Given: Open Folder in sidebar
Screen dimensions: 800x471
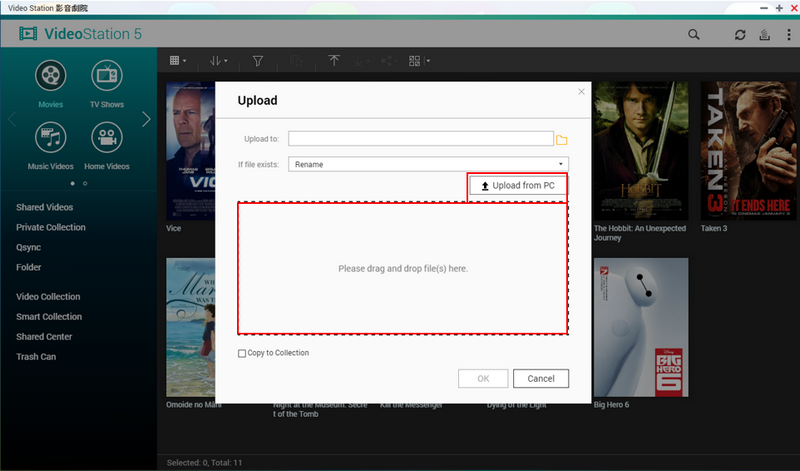Looking at the screenshot, I should click(29, 267).
